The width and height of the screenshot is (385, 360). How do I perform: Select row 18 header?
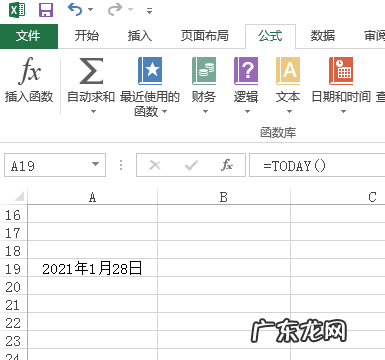[13, 251]
